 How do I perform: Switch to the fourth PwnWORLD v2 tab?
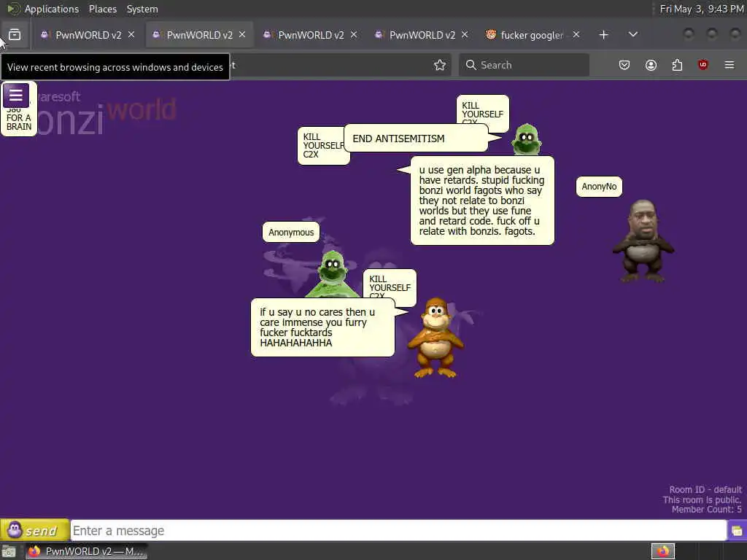tap(422, 35)
